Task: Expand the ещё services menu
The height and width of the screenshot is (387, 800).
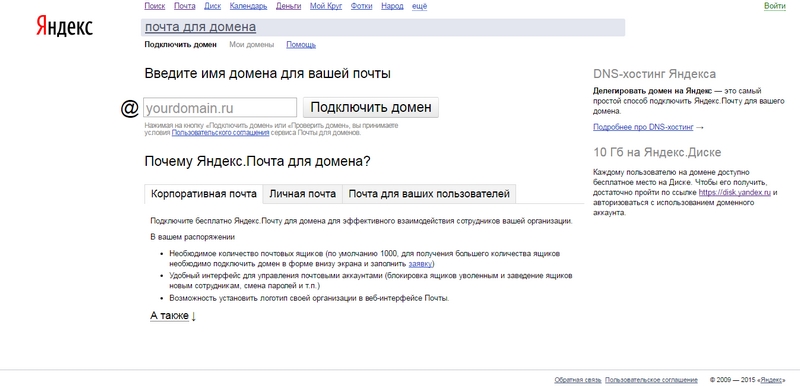Action: [419, 6]
